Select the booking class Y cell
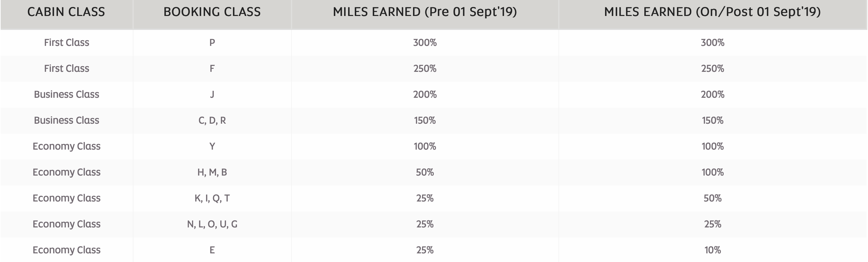The width and height of the screenshot is (868, 262). (x=212, y=146)
